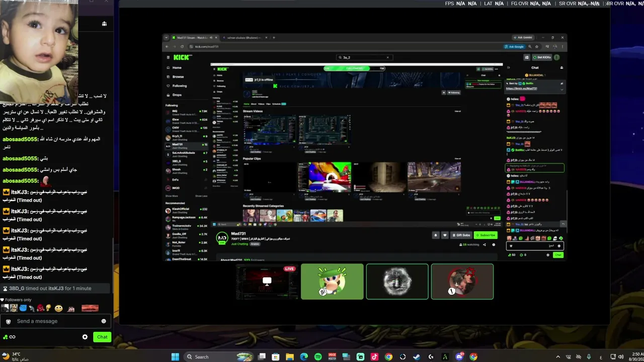Clear the Kick search field with X

(387, 57)
